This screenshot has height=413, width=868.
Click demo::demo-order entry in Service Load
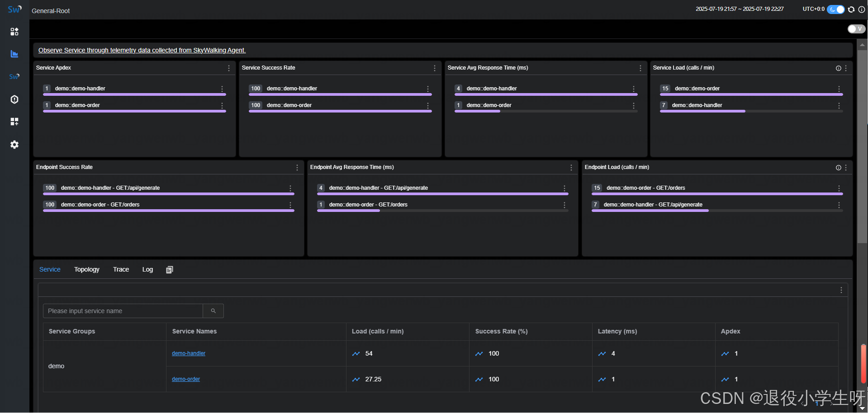tap(697, 89)
